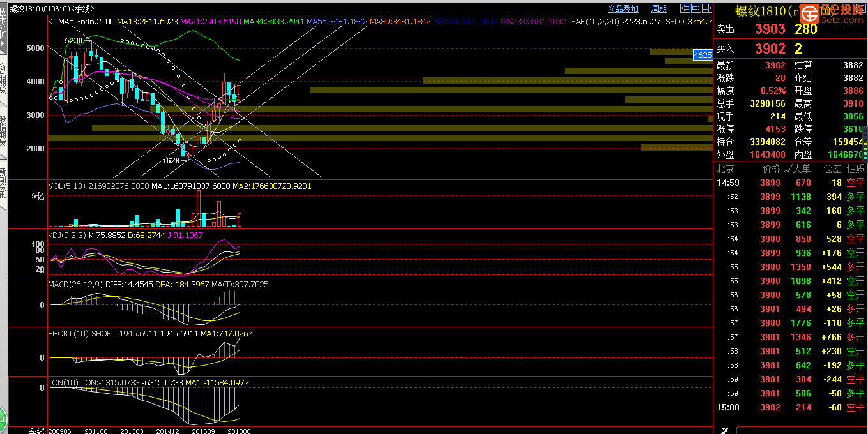Screen dimensions: 868x434
Task: Toggle the ✓大单 large-order filter
Action: tap(797, 168)
